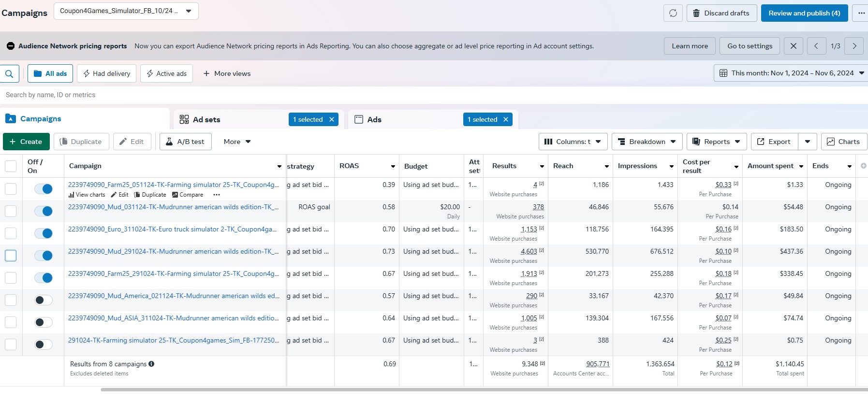The height and width of the screenshot is (402, 868).
Task: Switch to the Ad sets tab
Action: 206,119
